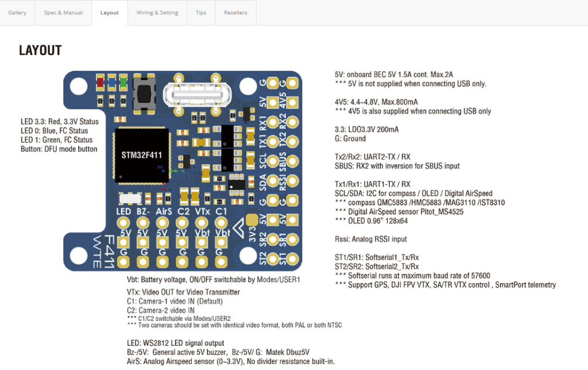Click the white crystal component below the chip
This screenshot has width=588, height=370.
130,198
